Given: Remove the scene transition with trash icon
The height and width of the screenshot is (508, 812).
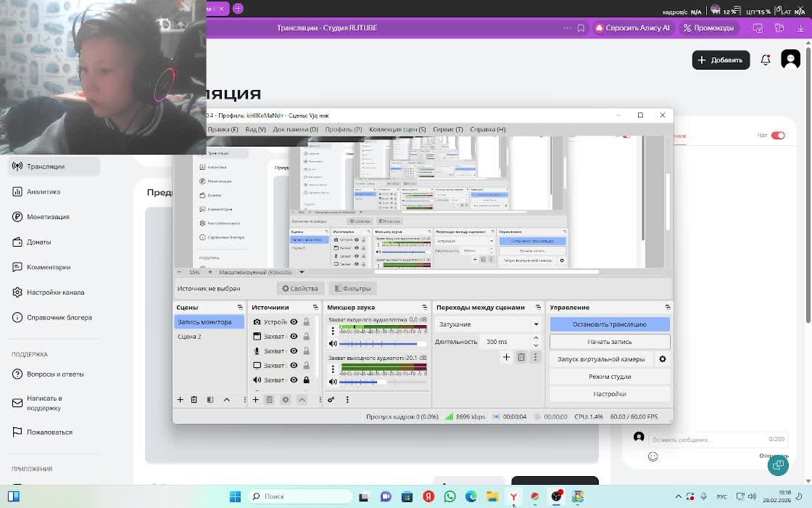Looking at the screenshot, I should pyautogui.click(x=521, y=357).
